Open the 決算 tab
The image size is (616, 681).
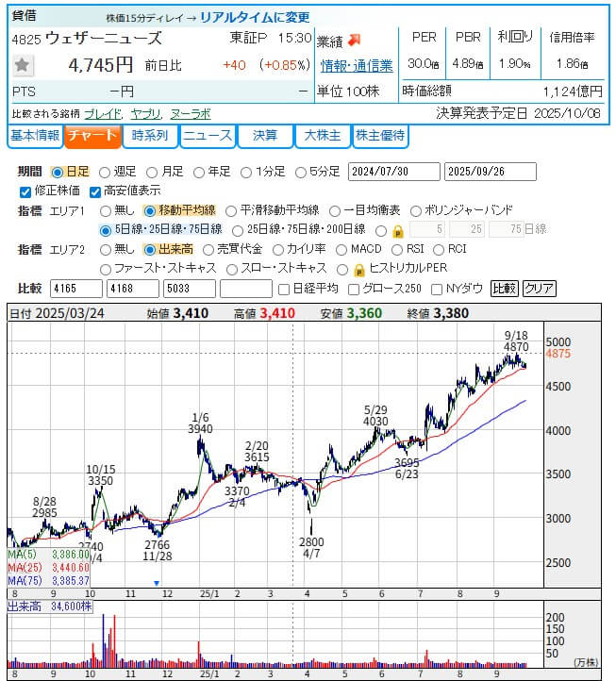click(265, 136)
